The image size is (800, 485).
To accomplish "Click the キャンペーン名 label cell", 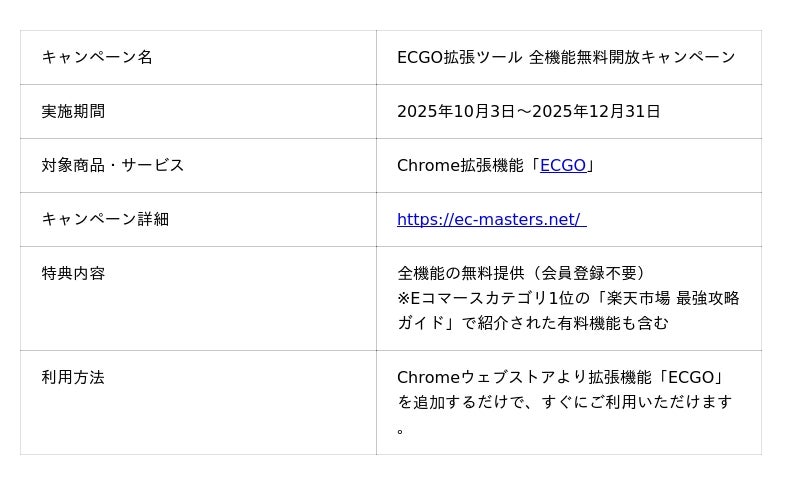I will pos(97,58).
